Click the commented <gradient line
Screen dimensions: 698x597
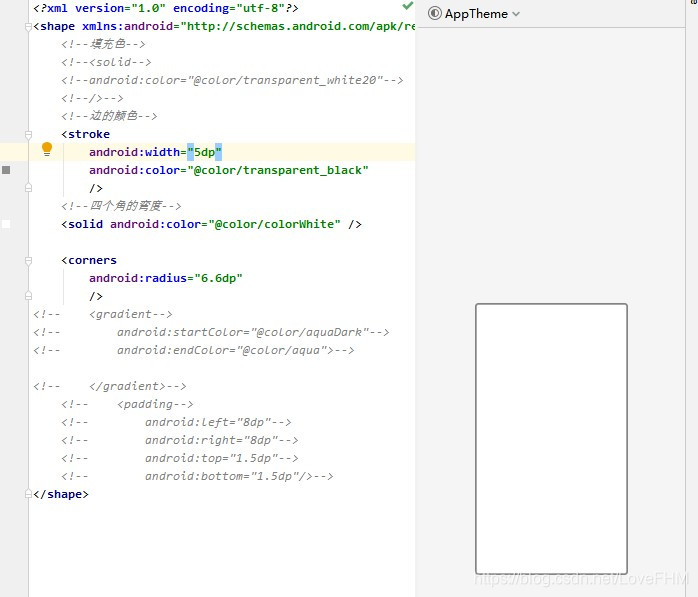103,314
